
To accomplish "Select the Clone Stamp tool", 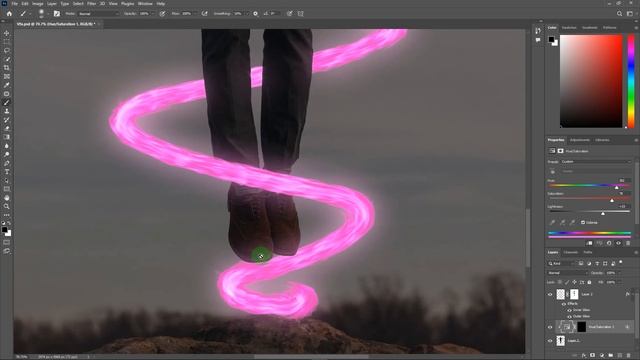I will tap(7, 111).
